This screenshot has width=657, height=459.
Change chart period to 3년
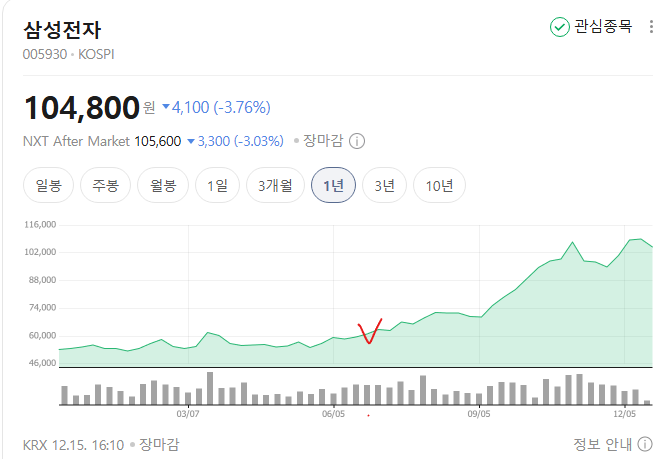(x=384, y=185)
